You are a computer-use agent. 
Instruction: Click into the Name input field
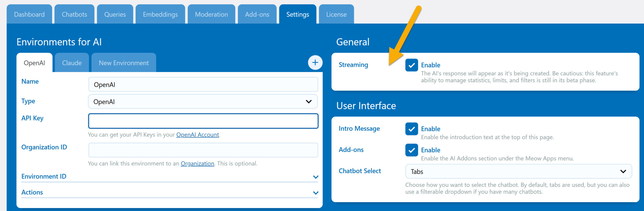(x=203, y=84)
